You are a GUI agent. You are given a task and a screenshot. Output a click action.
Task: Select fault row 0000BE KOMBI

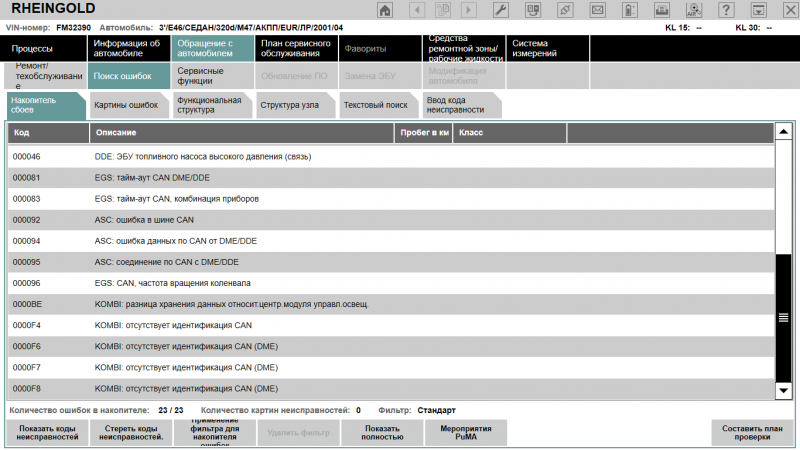click(391, 304)
